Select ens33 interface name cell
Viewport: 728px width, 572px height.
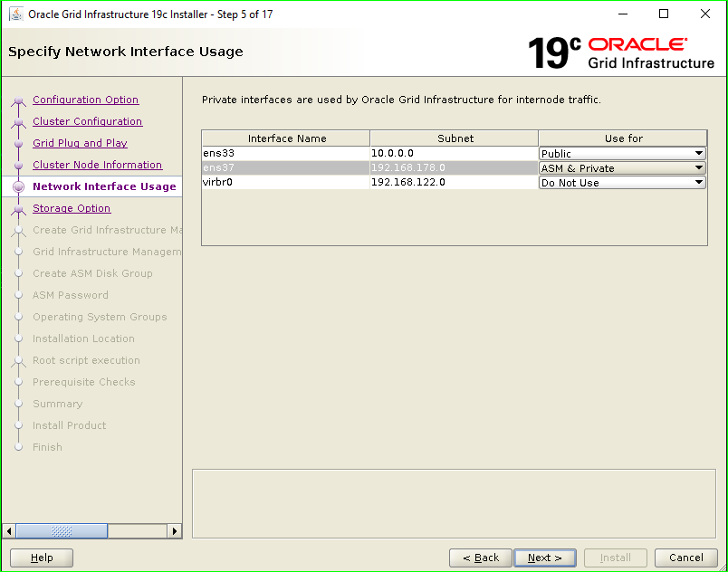tap(285, 153)
